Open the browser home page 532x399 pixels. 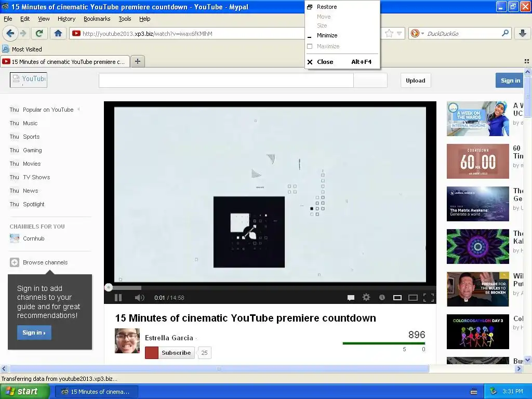(58, 33)
